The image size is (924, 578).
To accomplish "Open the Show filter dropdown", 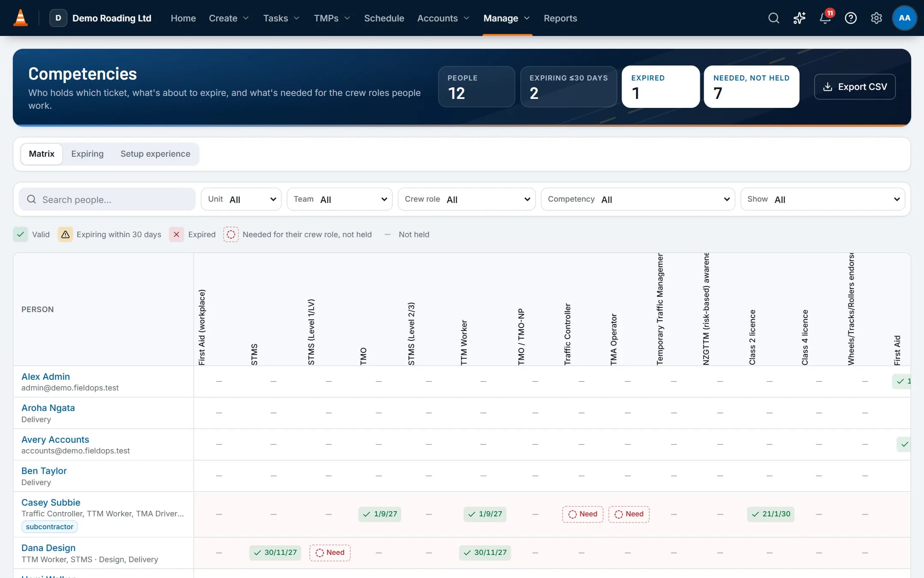I will pyautogui.click(x=823, y=199).
